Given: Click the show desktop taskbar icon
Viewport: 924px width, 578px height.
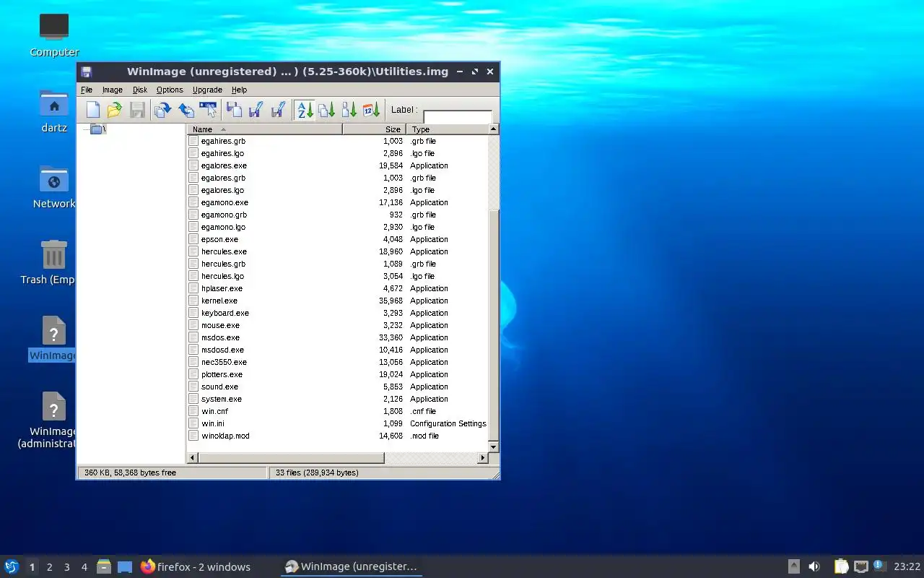Looking at the screenshot, I should [x=125, y=566].
